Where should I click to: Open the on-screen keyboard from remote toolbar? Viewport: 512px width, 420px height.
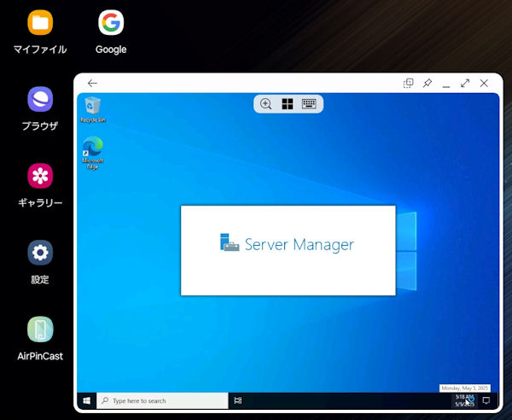(x=309, y=104)
